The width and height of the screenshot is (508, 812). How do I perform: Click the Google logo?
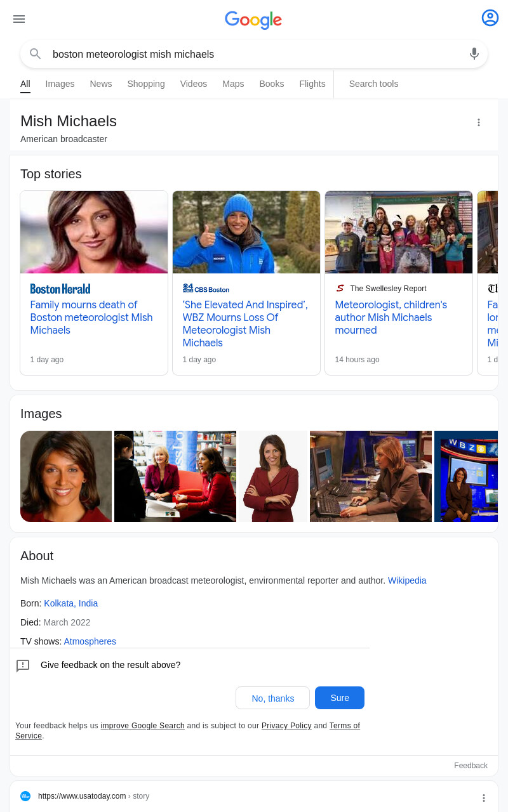253,20
